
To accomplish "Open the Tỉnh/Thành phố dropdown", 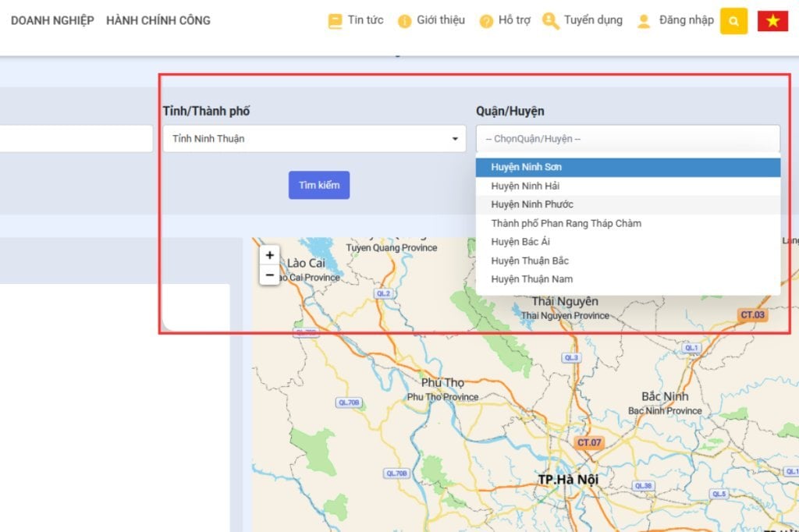I will pos(314,139).
